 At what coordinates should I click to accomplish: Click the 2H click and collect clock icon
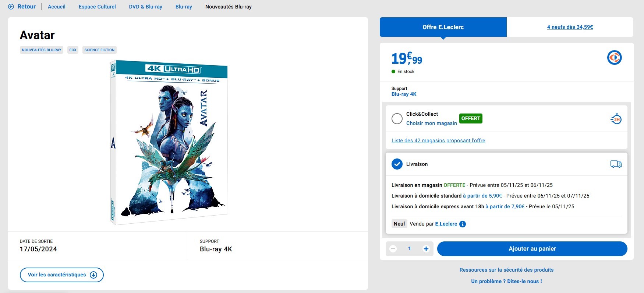click(616, 119)
